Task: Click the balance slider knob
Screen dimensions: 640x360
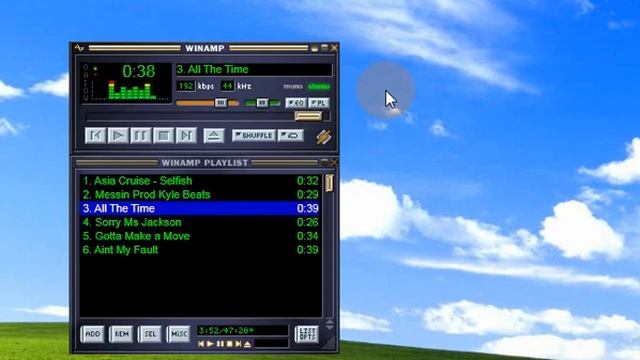Action: [x=262, y=103]
